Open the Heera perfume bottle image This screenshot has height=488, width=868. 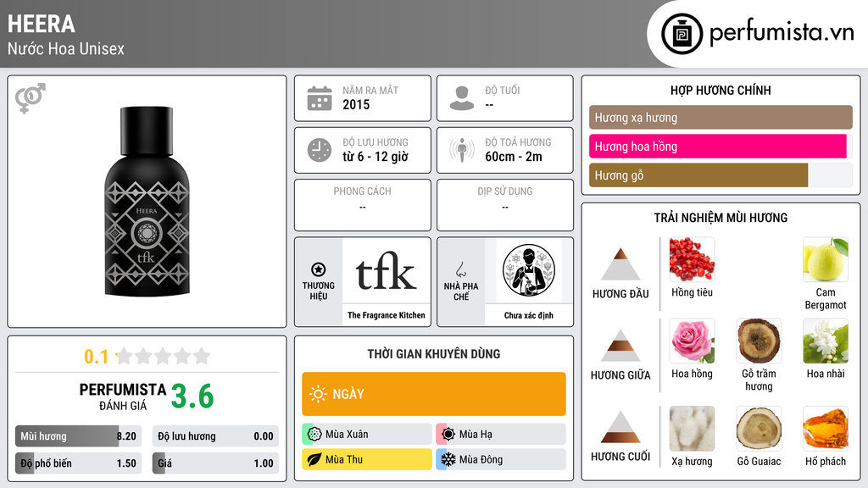[147, 202]
